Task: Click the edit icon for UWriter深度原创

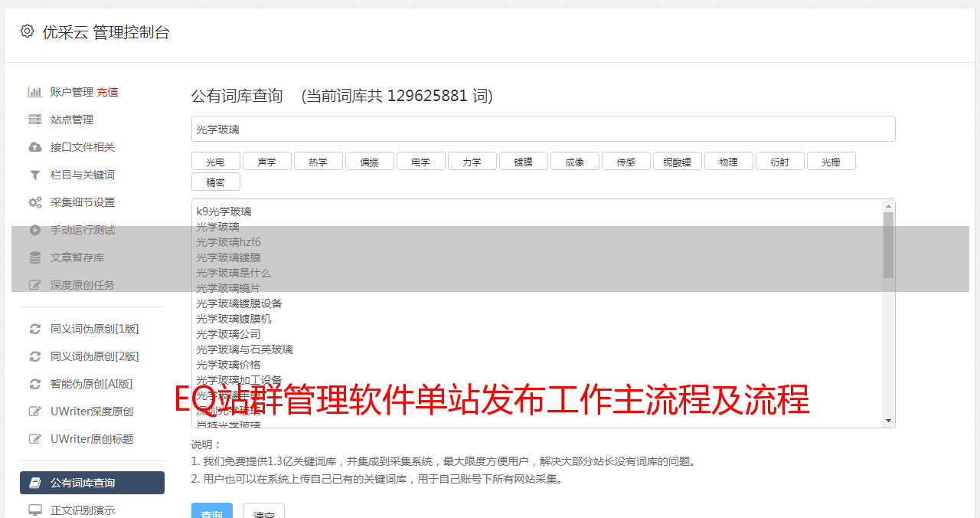Action: [34, 411]
